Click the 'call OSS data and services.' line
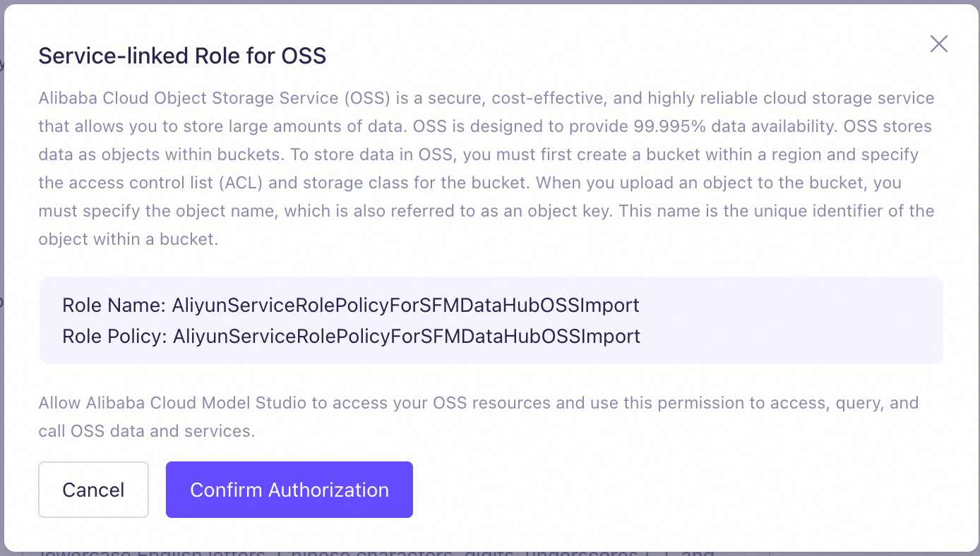980x556 pixels. pos(147,431)
